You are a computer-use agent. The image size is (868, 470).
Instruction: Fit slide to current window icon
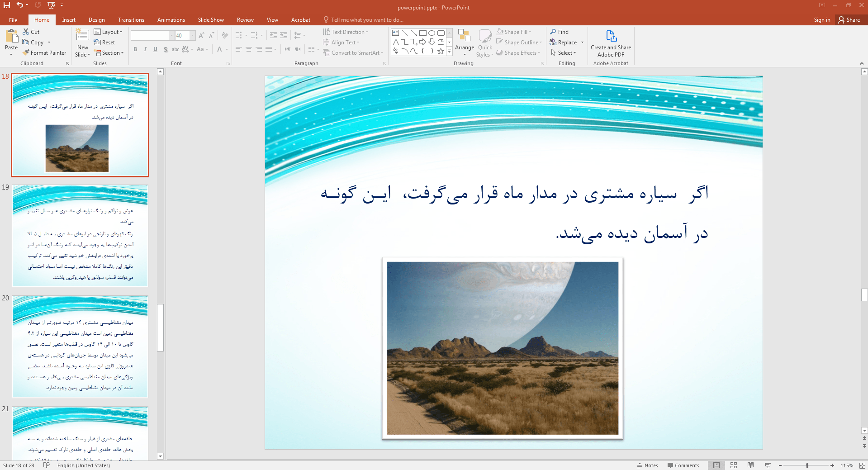coord(862,465)
